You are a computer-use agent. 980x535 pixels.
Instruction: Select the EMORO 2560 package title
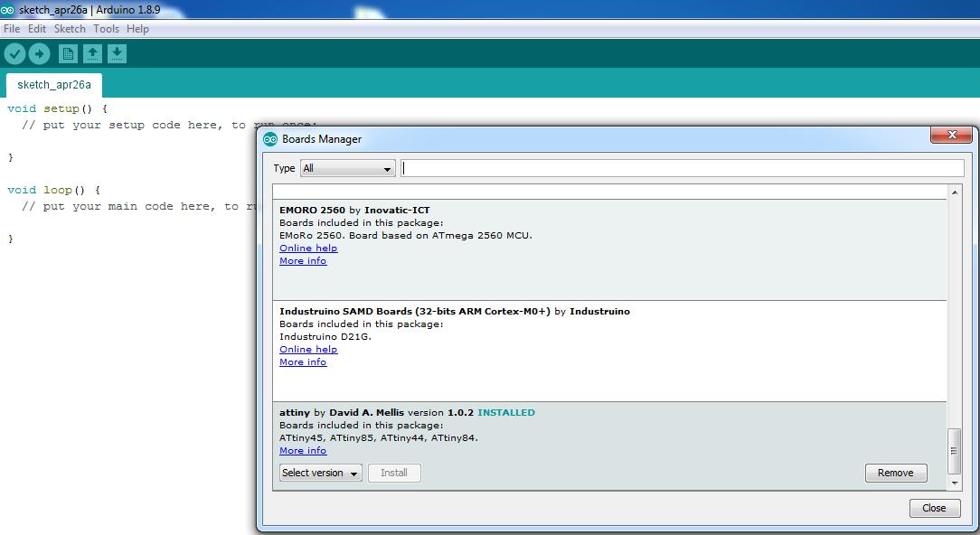point(354,210)
